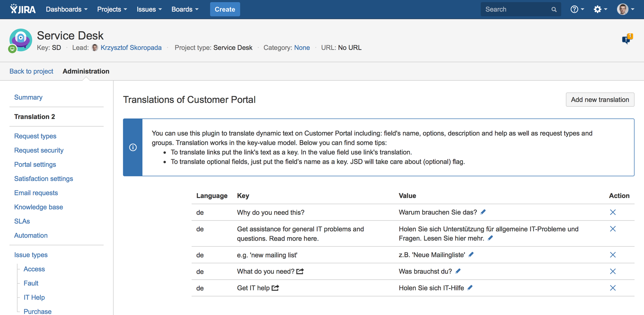
Task: Delete the 'Why do you need this?' translation
Action: (x=613, y=212)
